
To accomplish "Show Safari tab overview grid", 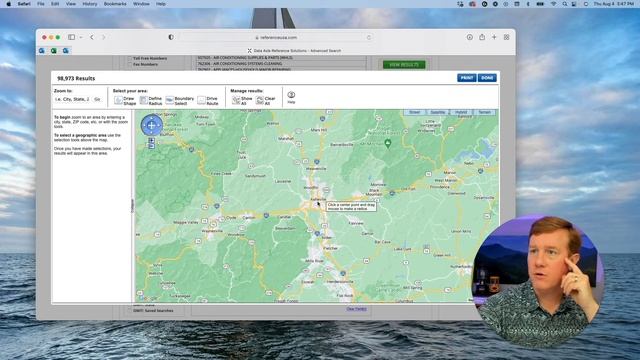I will 507,37.
